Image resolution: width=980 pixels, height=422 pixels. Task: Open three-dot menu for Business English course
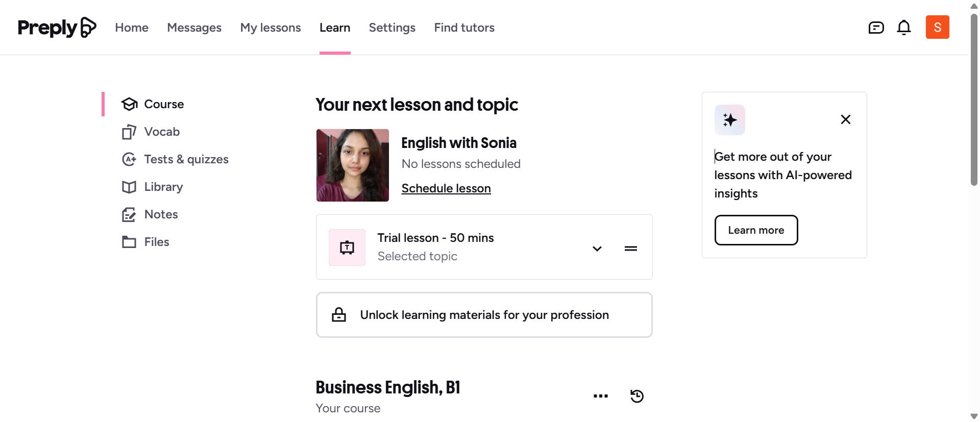pyautogui.click(x=600, y=396)
